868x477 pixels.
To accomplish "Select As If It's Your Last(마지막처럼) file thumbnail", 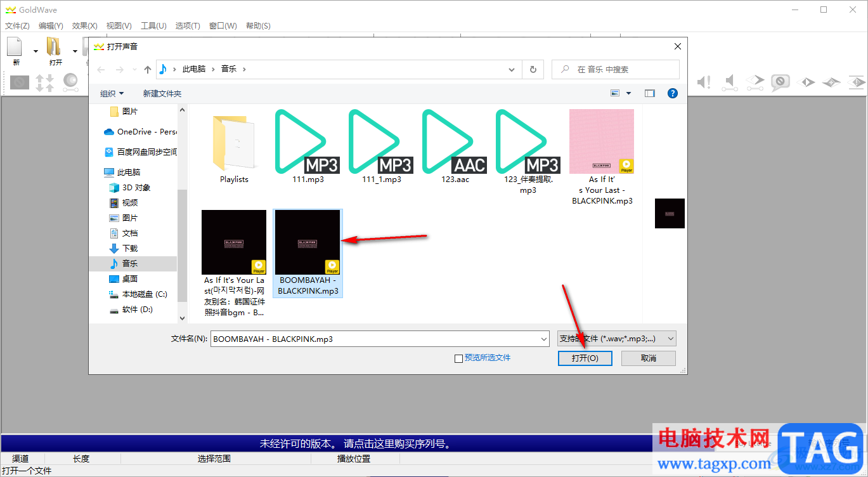I will (234, 242).
